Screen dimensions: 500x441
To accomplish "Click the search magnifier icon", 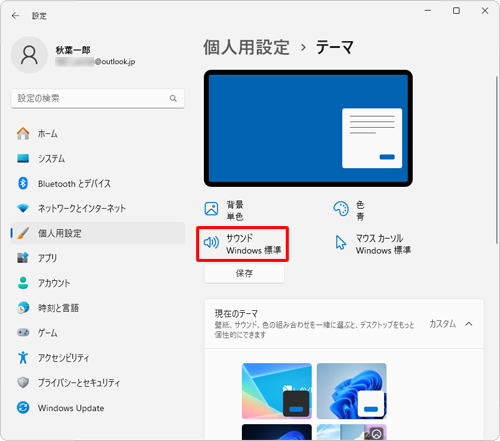I will (173, 98).
